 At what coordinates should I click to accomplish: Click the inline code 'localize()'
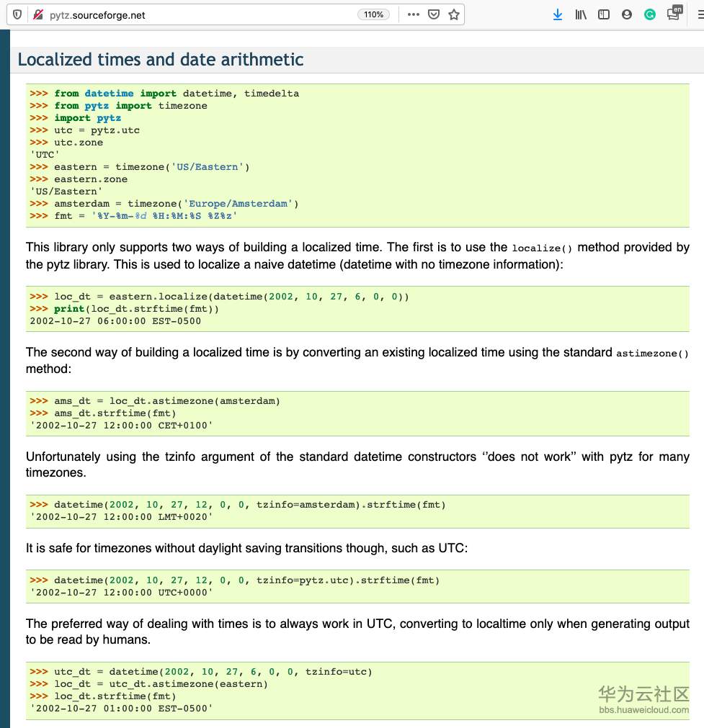click(x=542, y=248)
